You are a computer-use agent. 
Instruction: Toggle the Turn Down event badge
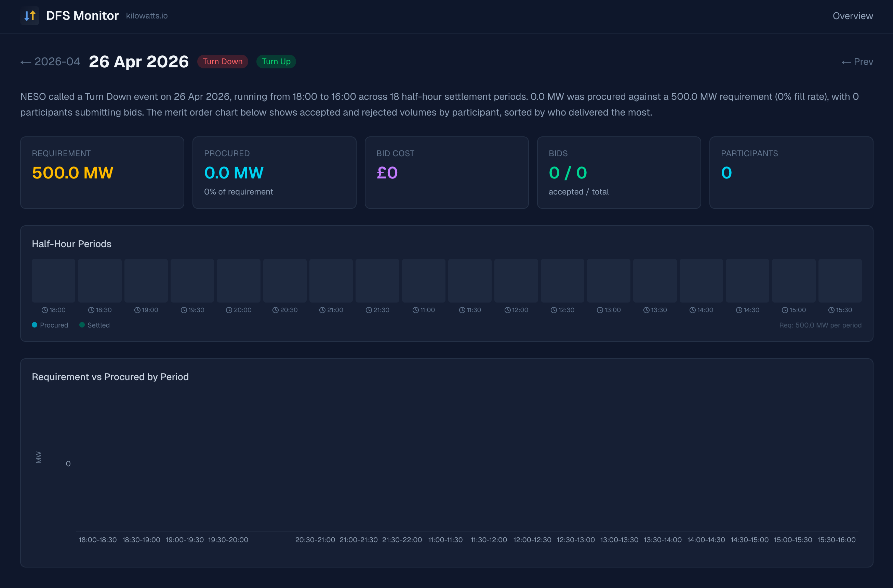click(223, 62)
